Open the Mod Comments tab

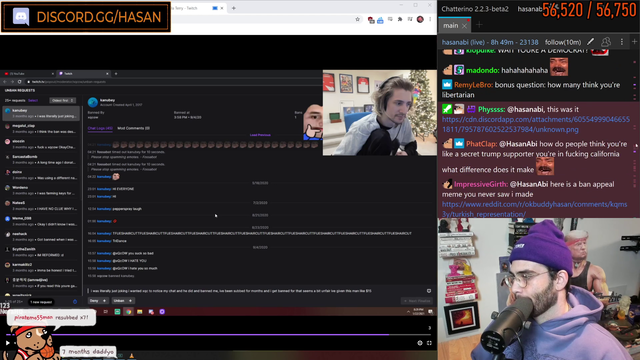pos(133,128)
